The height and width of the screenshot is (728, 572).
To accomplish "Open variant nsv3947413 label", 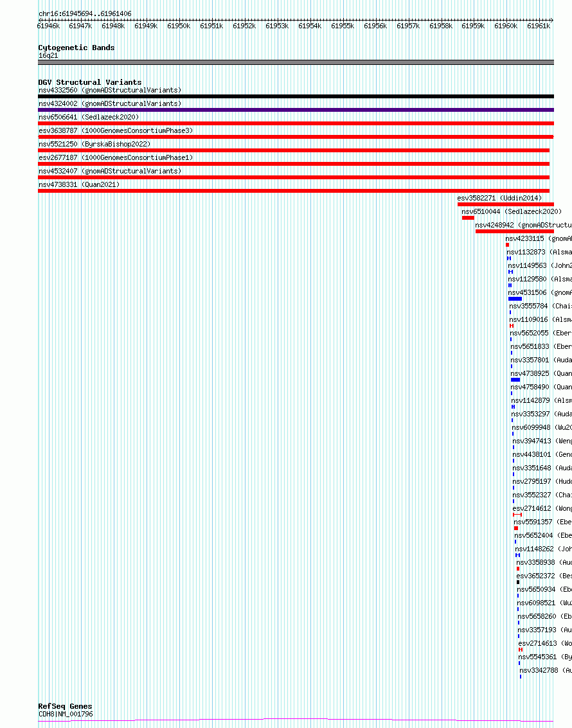I will 542,440.
